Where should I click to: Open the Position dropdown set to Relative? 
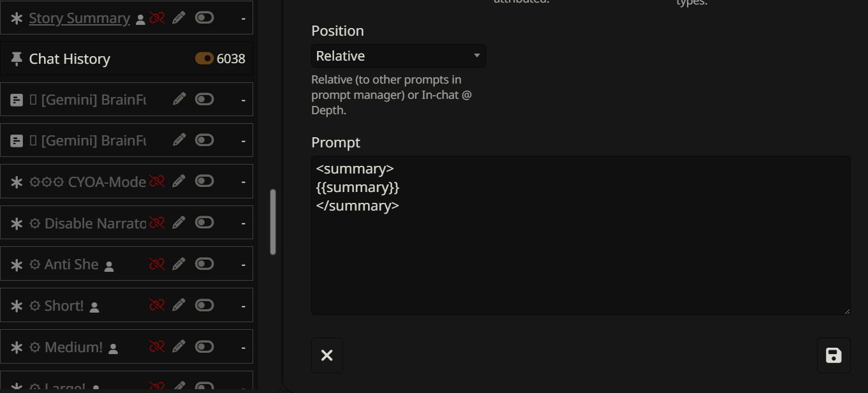pos(398,56)
